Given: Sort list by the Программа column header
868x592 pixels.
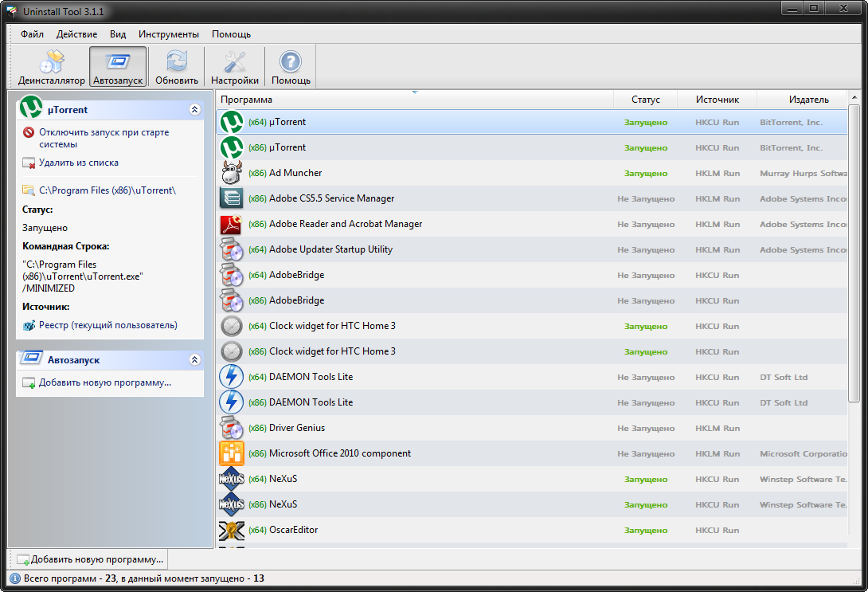Looking at the screenshot, I should [414, 100].
